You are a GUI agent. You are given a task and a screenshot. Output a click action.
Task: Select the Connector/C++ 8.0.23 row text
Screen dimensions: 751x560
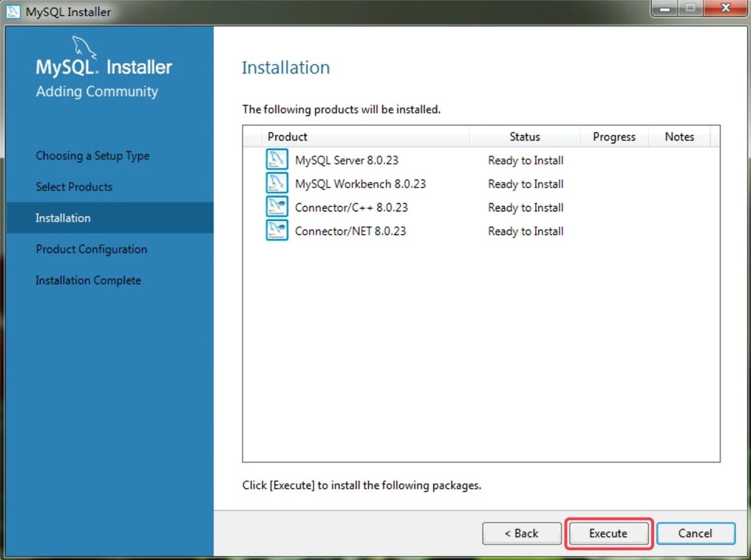(x=351, y=208)
